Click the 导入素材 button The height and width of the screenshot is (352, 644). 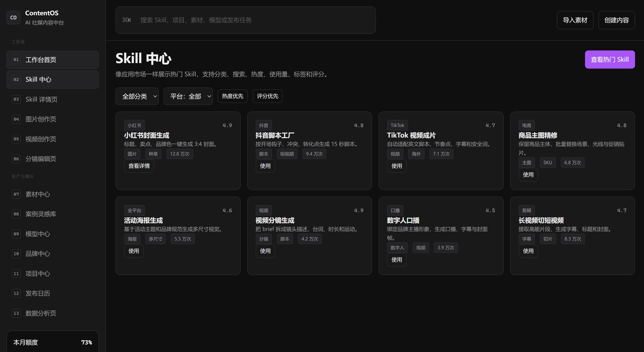click(575, 20)
